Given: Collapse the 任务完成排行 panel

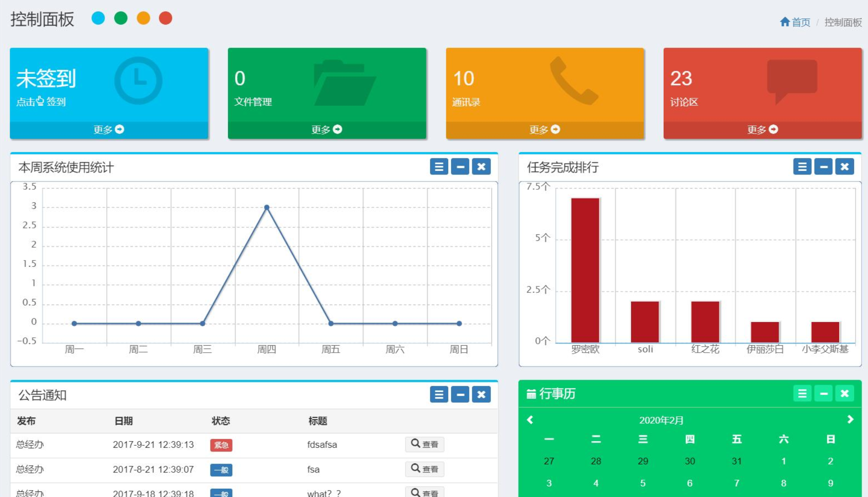Looking at the screenshot, I should pos(823,167).
